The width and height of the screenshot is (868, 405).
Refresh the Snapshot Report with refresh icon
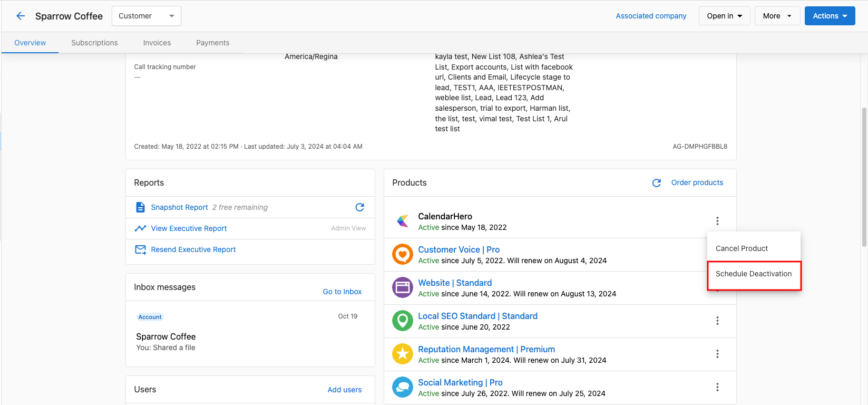coord(360,207)
